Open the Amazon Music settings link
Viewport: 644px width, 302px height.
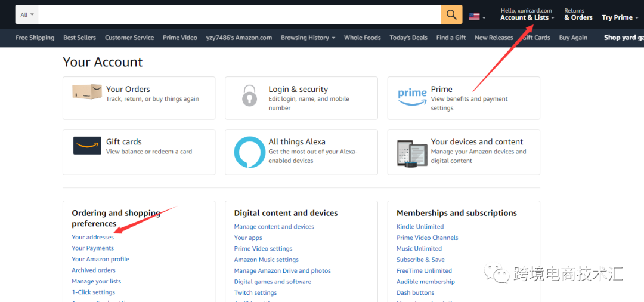[x=267, y=260]
